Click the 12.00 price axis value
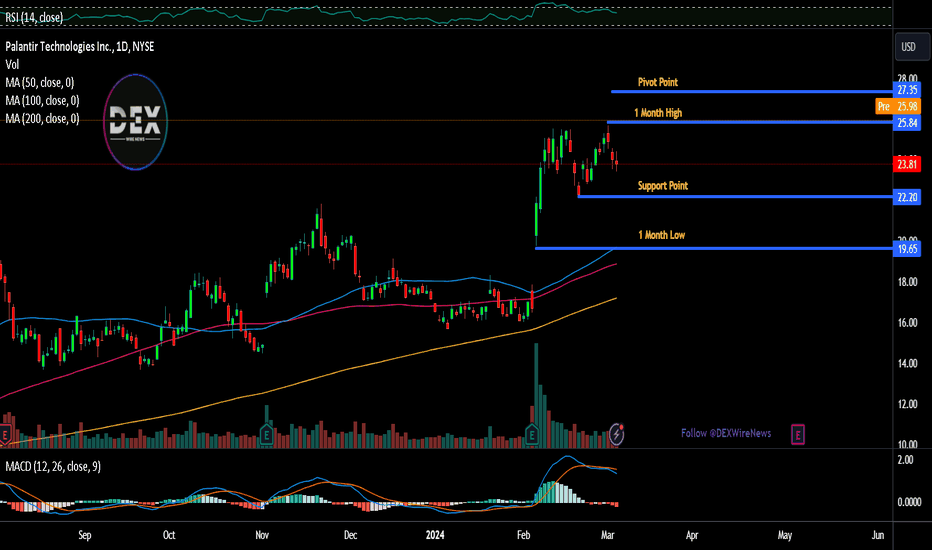Viewport: 932px width, 550px height. (x=907, y=404)
